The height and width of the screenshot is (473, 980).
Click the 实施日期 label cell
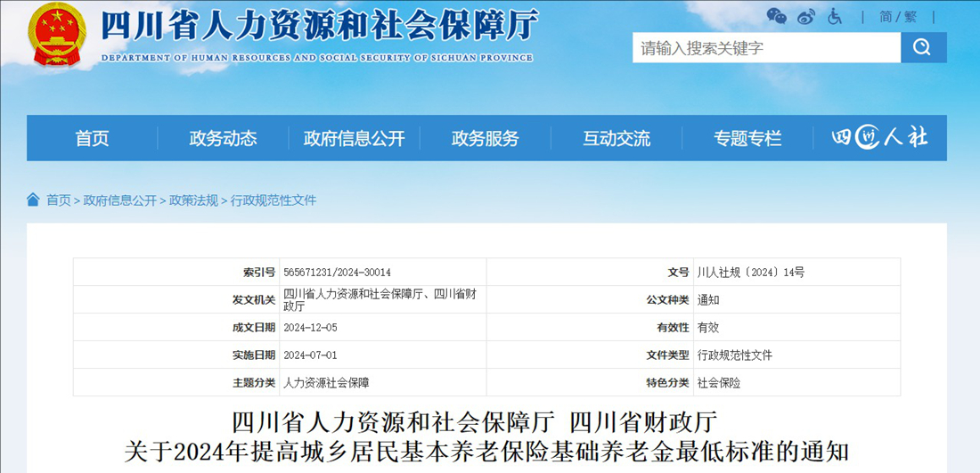coord(176,355)
